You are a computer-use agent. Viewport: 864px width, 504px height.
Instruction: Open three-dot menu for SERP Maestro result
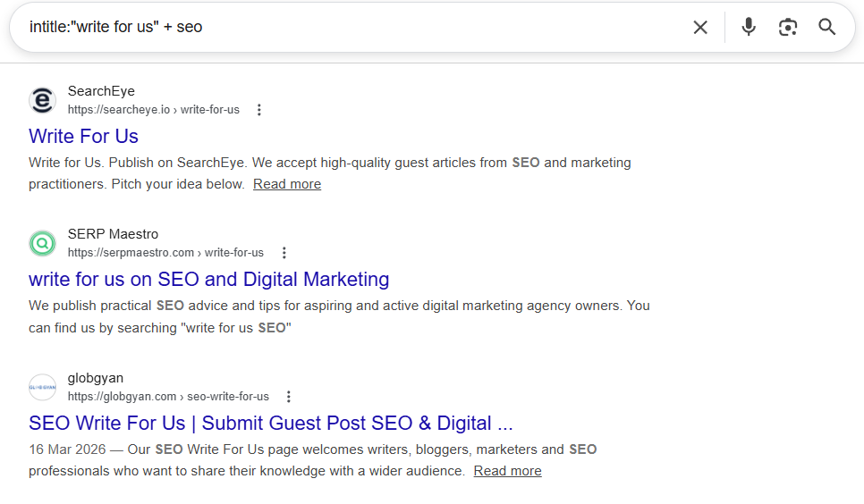[284, 253]
